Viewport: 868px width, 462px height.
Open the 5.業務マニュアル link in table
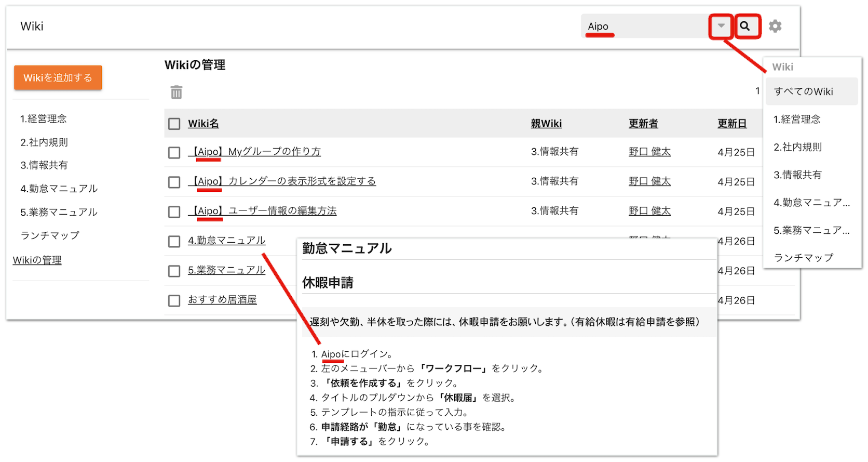pos(226,270)
